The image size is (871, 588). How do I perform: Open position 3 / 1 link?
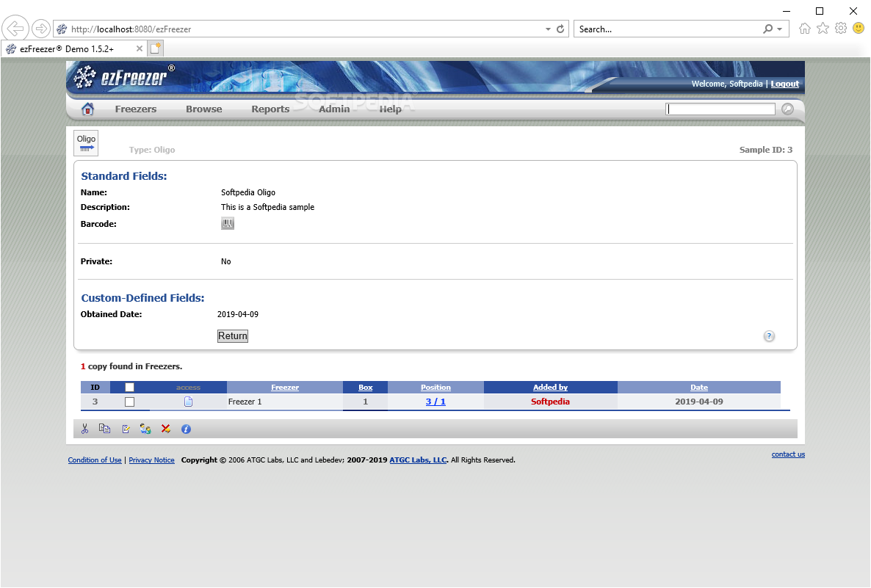point(435,402)
